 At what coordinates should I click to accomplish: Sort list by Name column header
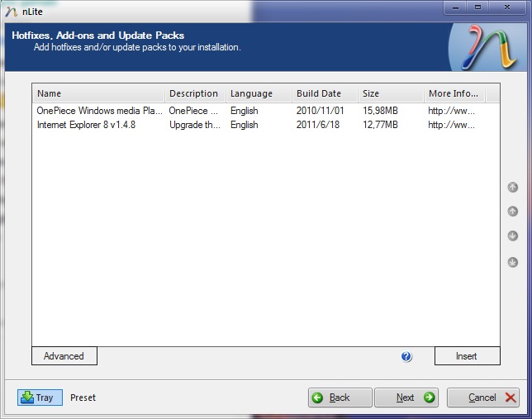pos(98,93)
